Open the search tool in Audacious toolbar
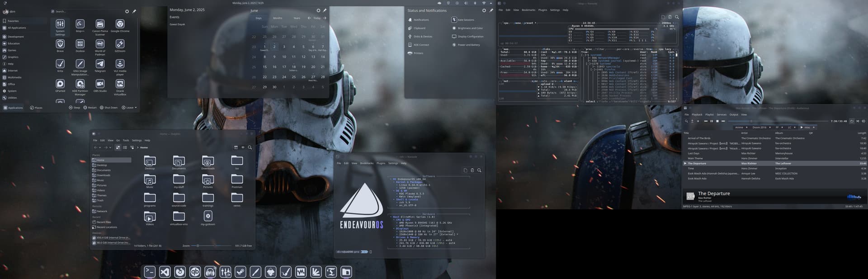 [x=686, y=121]
